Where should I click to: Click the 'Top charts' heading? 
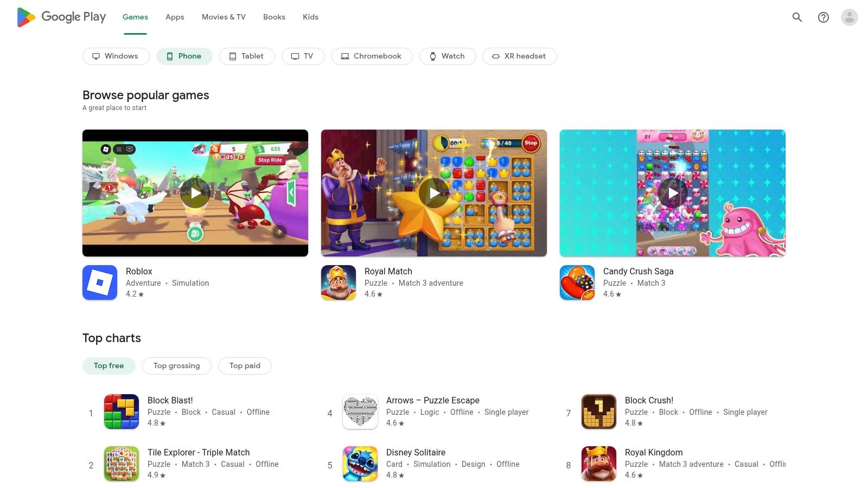112,338
